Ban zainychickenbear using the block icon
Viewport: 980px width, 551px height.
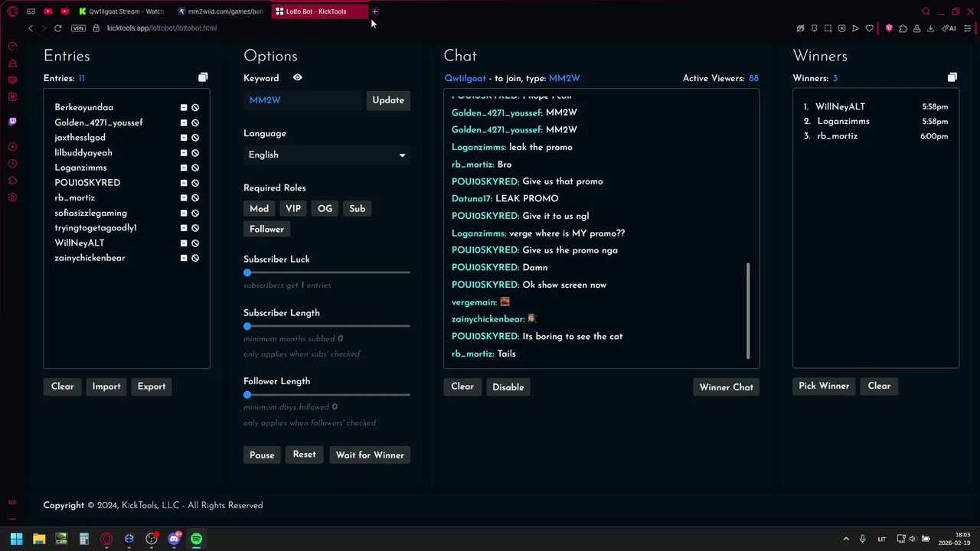[195, 258]
